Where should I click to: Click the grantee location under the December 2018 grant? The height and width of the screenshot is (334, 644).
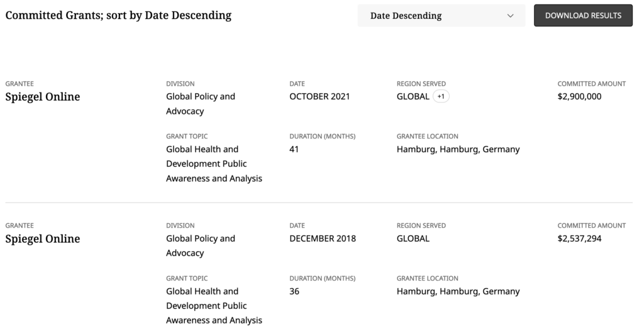[x=458, y=291]
